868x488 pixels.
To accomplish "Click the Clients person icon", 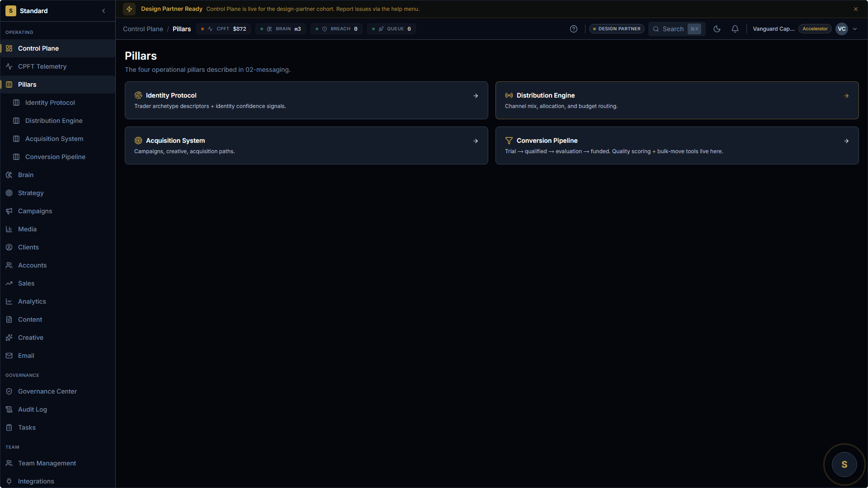I will pyautogui.click(x=9, y=247).
